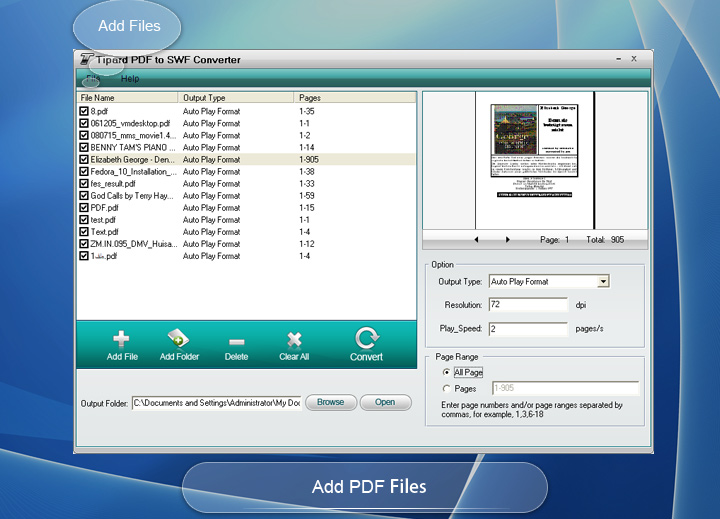The width and height of the screenshot is (720, 519).
Task: Uncheck BENNY TAM'S PIANO checkbox
Action: [x=84, y=147]
